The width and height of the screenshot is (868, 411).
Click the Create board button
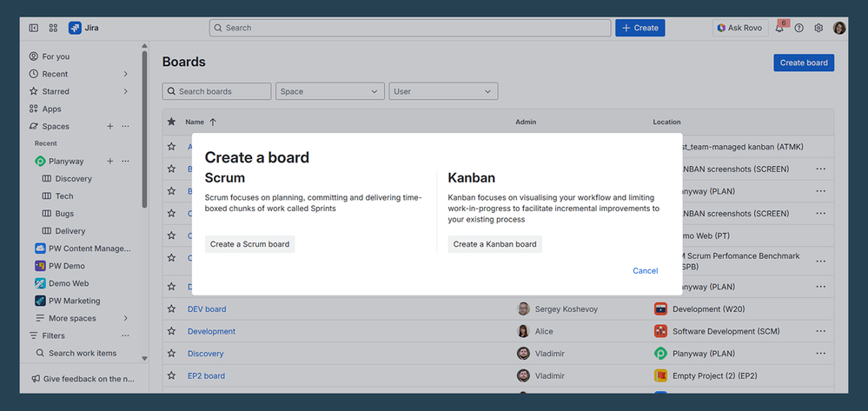[x=804, y=63]
